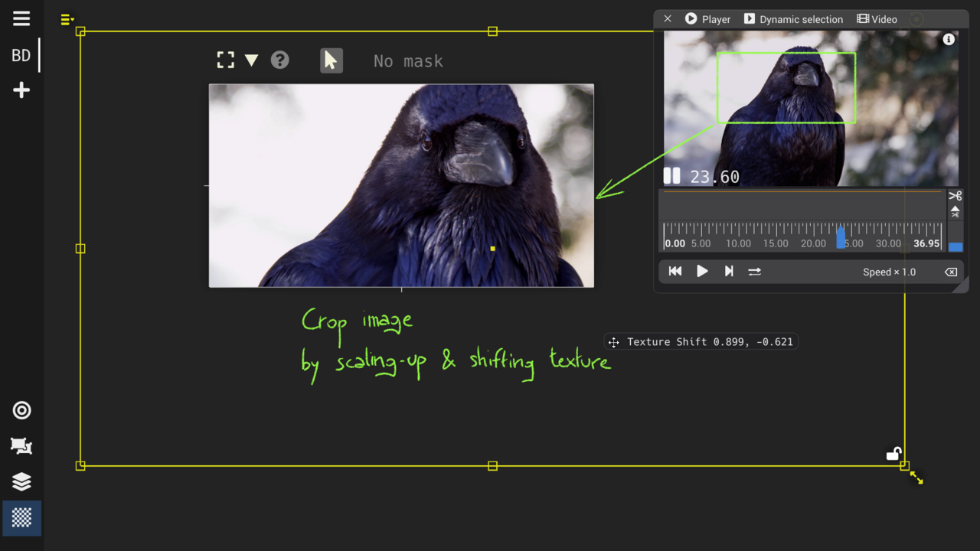Expand the crop options triangle dropdown

click(x=251, y=60)
